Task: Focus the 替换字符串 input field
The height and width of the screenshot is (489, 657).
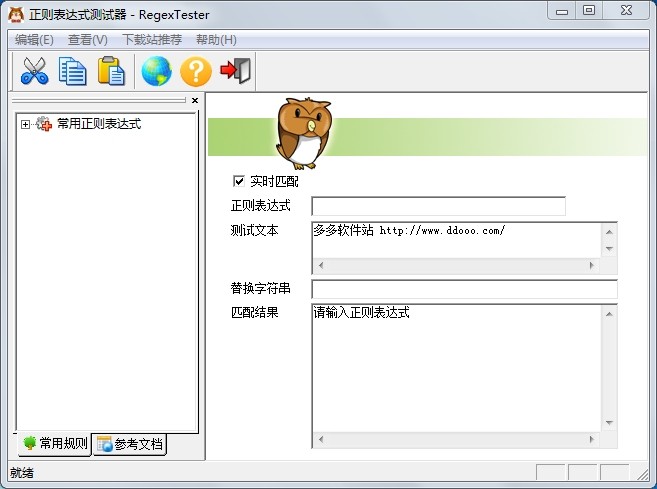Action: pos(464,289)
